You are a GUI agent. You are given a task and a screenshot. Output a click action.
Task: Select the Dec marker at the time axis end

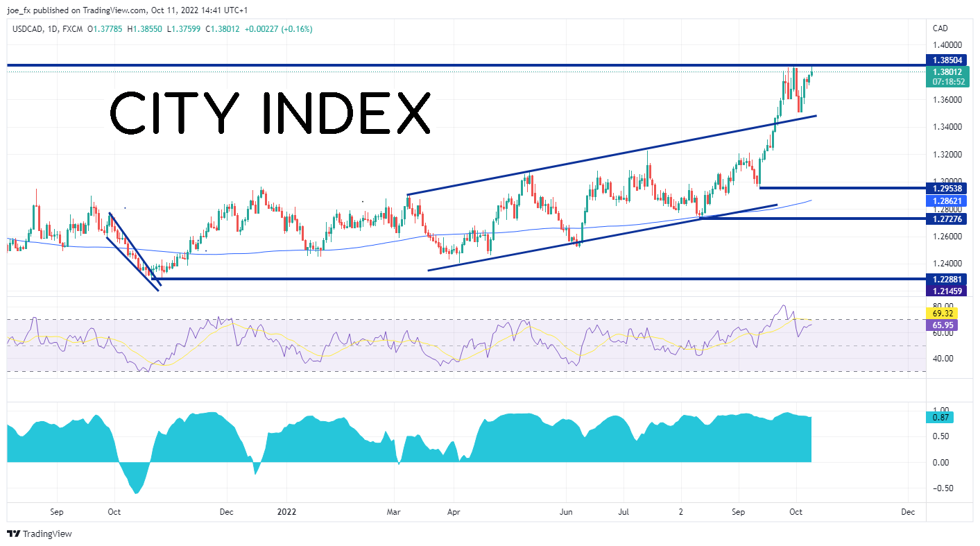coord(907,512)
